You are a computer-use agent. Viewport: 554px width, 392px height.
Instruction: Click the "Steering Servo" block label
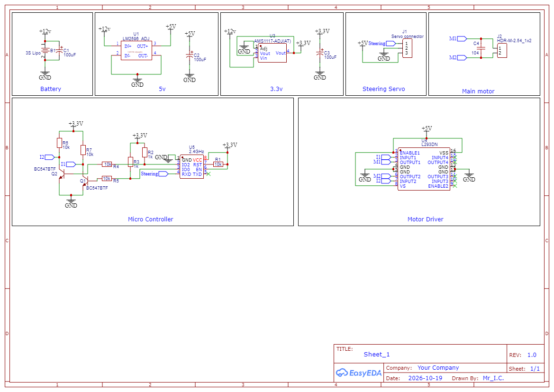pos(384,89)
